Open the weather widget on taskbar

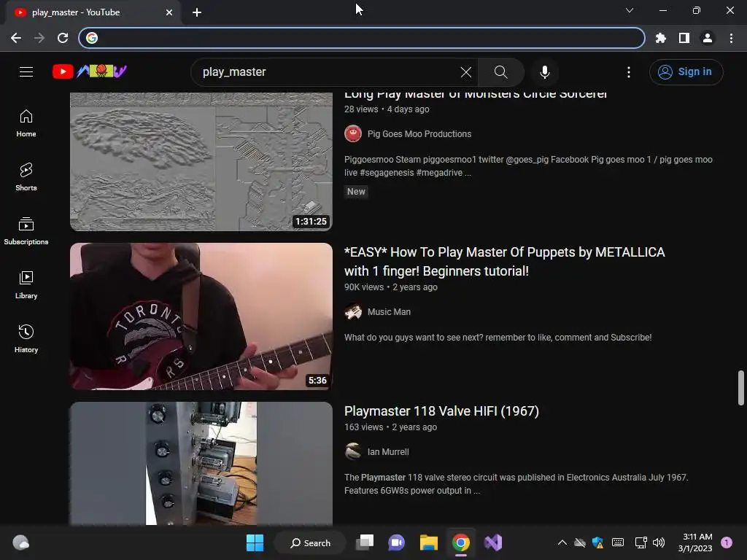point(21,542)
